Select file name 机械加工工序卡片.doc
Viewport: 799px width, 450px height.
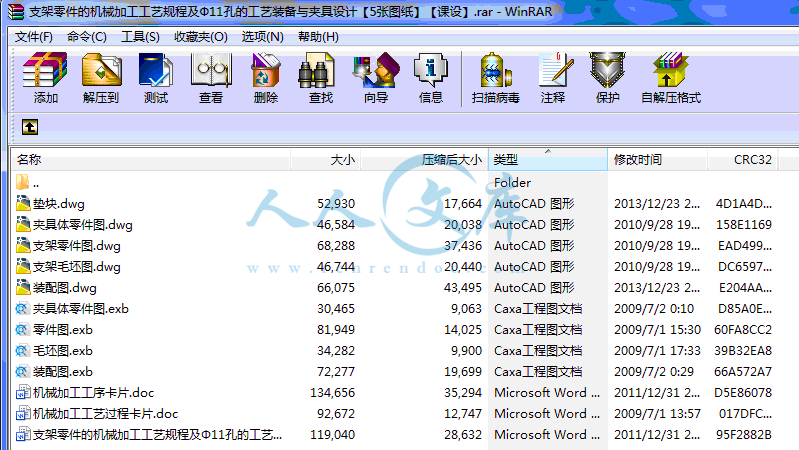(x=93, y=392)
